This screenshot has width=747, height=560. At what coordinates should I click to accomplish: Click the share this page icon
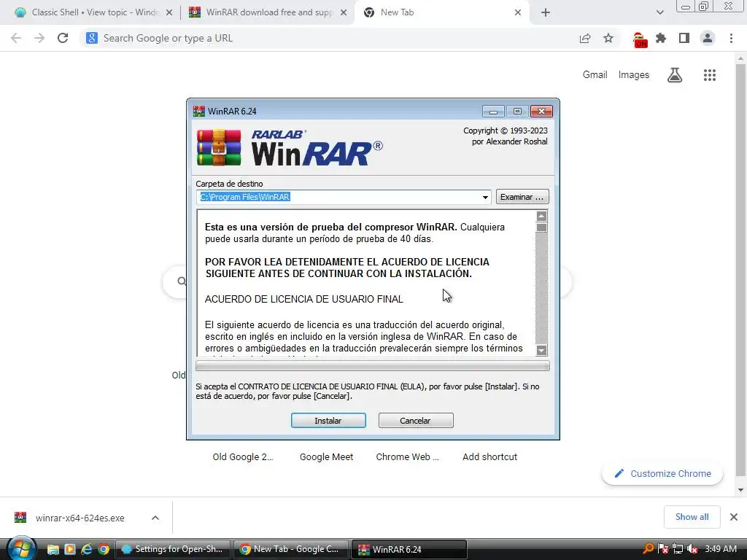(x=585, y=39)
